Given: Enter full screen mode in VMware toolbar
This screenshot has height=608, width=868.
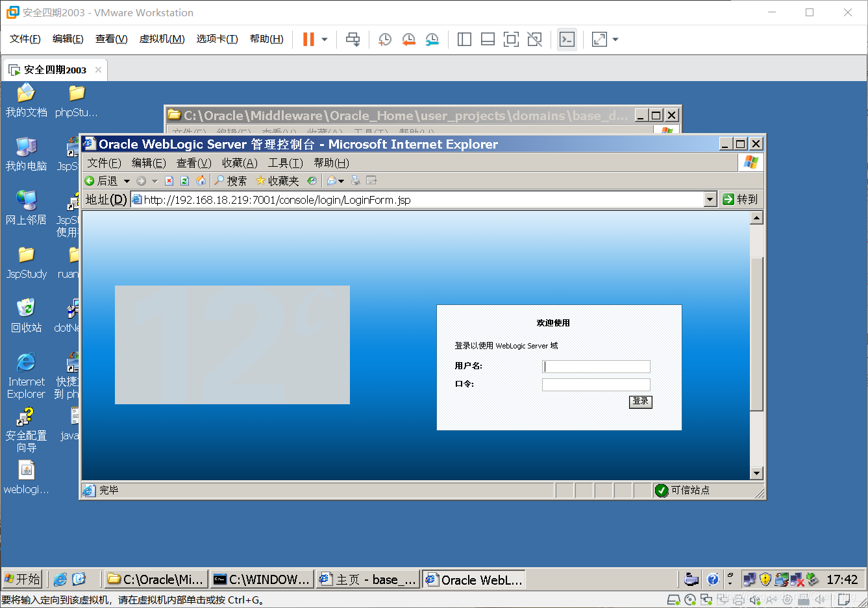Looking at the screenshot, I should click(x=511, y=40).
